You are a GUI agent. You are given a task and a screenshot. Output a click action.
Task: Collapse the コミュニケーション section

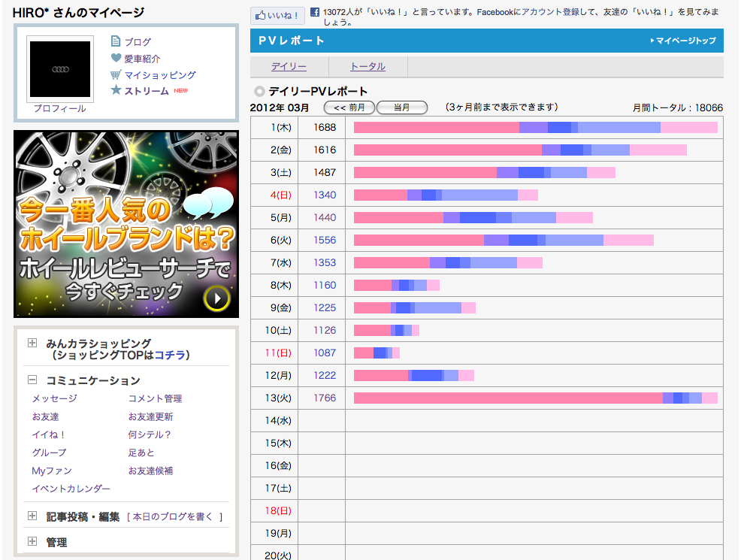(x=32, y=380)
